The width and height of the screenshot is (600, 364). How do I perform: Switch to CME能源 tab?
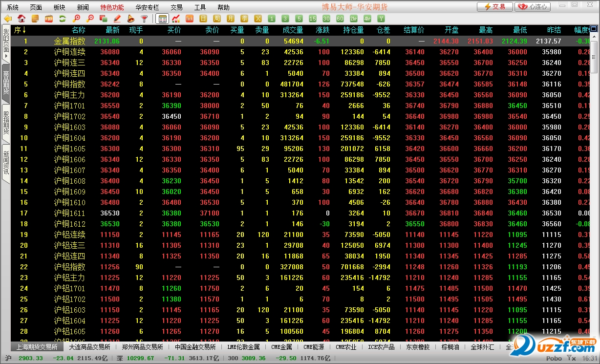[314, 347]
